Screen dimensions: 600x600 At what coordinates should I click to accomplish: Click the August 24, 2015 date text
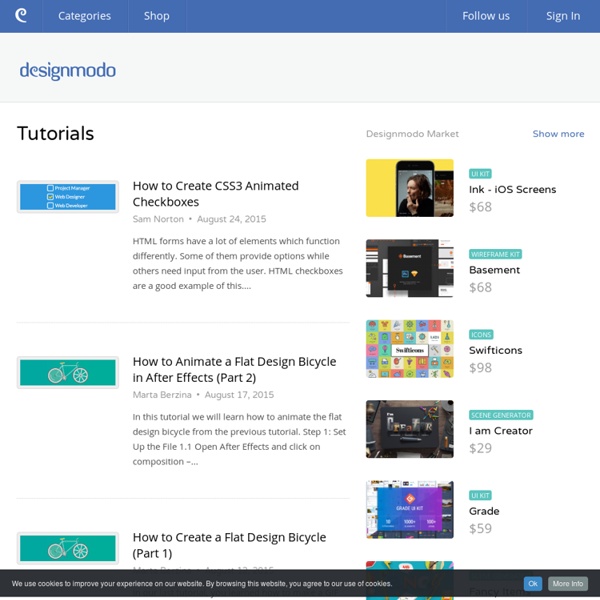[232, 219]
